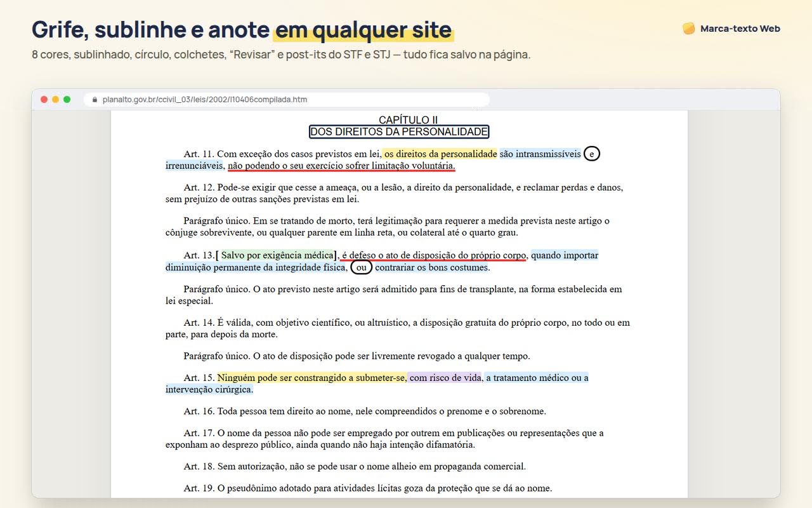Click the "Marca-texto Web" brand name
This screenshot has height=508, width=812.
tap(740, 29)
